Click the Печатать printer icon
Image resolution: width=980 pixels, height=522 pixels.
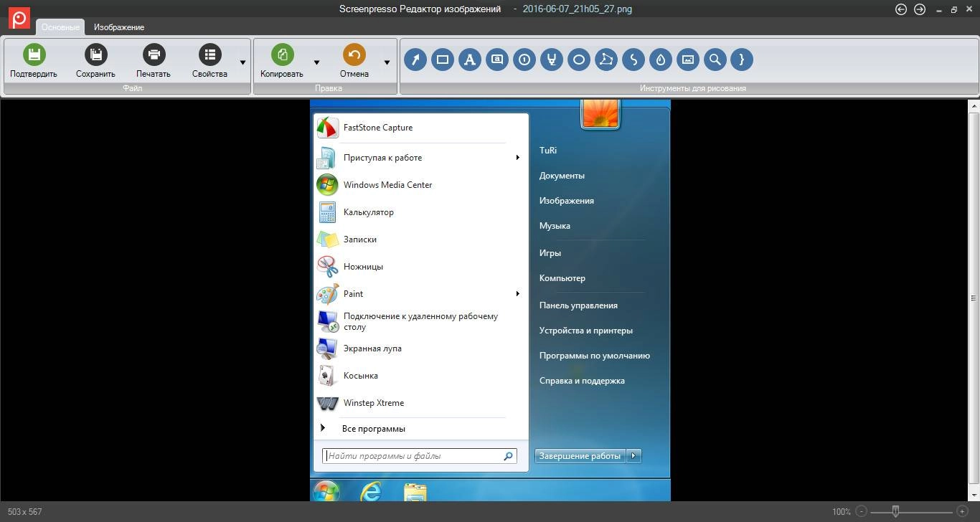(154, 54)
